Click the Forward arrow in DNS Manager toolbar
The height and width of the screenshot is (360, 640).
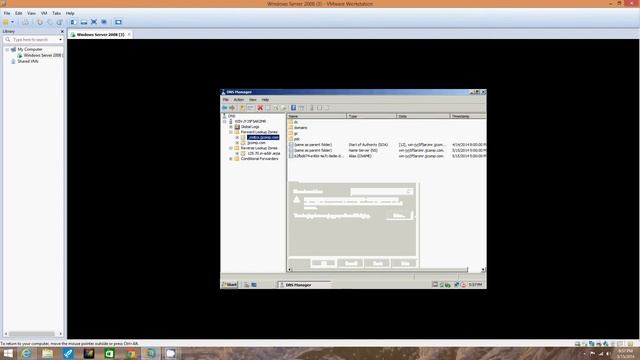tap(232, 108)
